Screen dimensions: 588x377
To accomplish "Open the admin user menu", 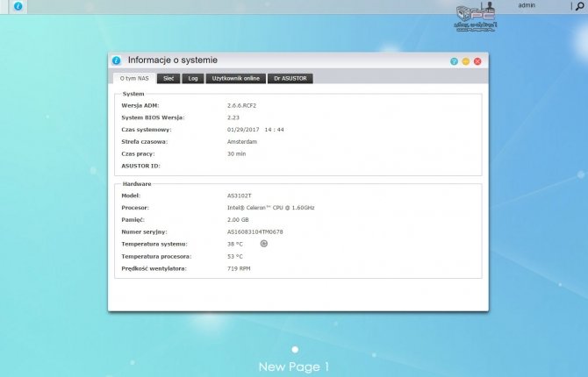I will [x=527, y=5].
